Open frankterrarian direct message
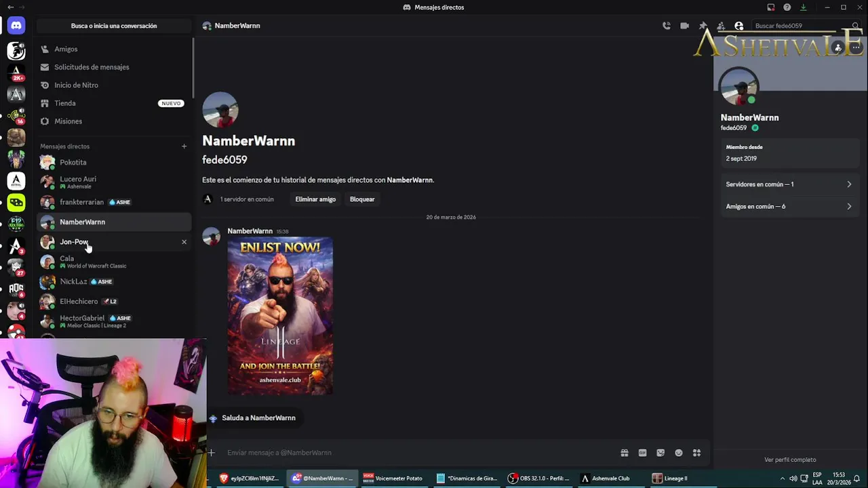This screenshot has width=868, height=488. click(x=114, y=202)
